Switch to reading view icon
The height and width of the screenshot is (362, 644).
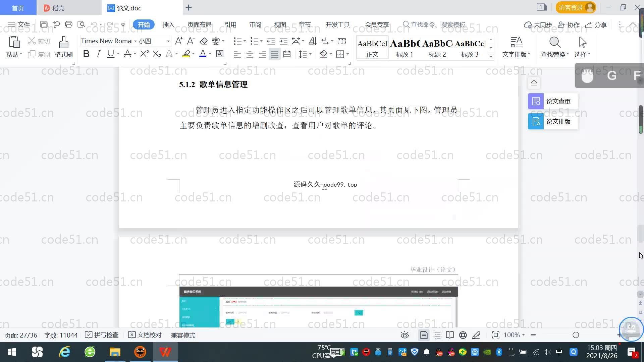[x=450, y=335]
